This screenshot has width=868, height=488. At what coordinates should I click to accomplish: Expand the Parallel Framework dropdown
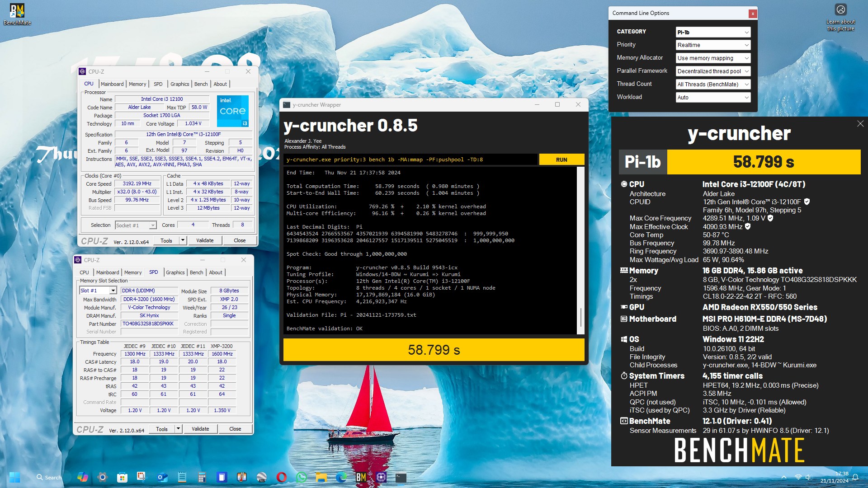tap(713, 71)
